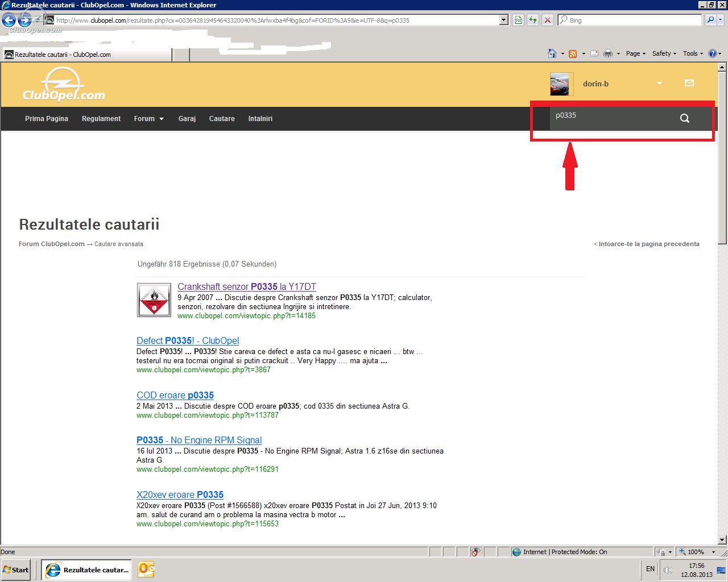Click the first result's thumbnail image
728x582 pixels.
154,300
